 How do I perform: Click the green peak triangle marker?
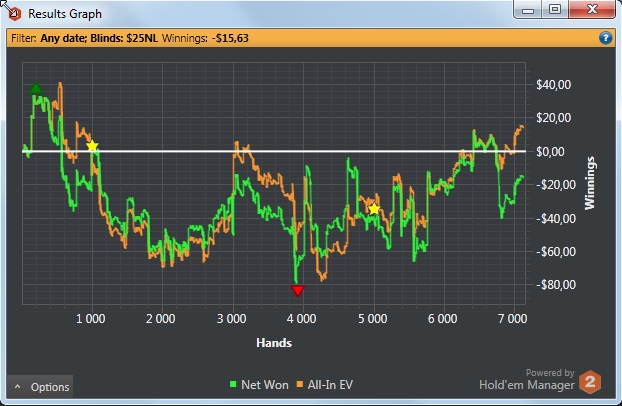point(36,88)
